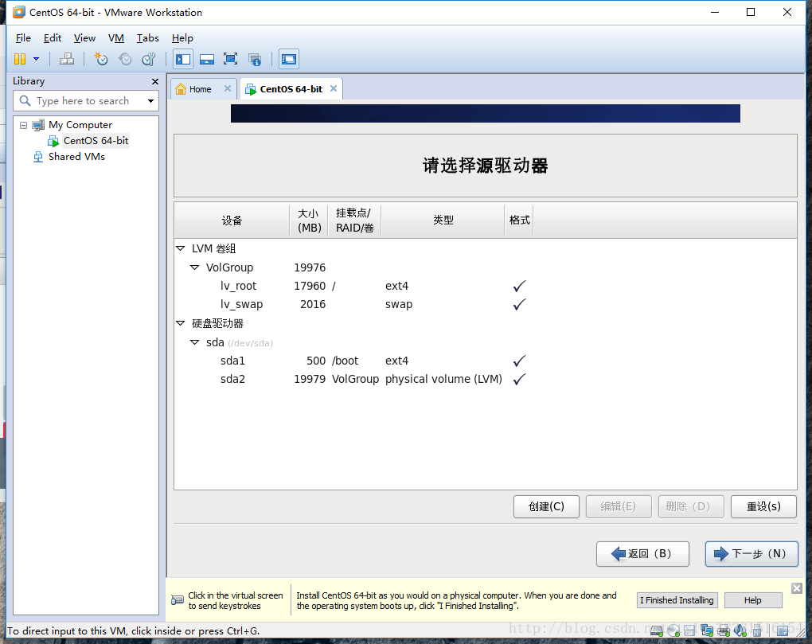Click the network adapter status icon
Viewport: 812px width, 644px height.
click(x=706, y=630)
